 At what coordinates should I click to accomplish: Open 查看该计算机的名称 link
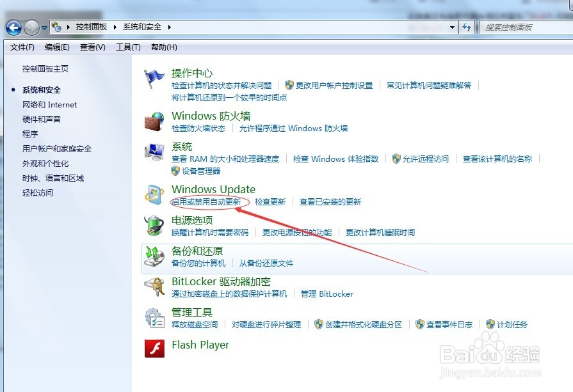click(x=497, y=159)
